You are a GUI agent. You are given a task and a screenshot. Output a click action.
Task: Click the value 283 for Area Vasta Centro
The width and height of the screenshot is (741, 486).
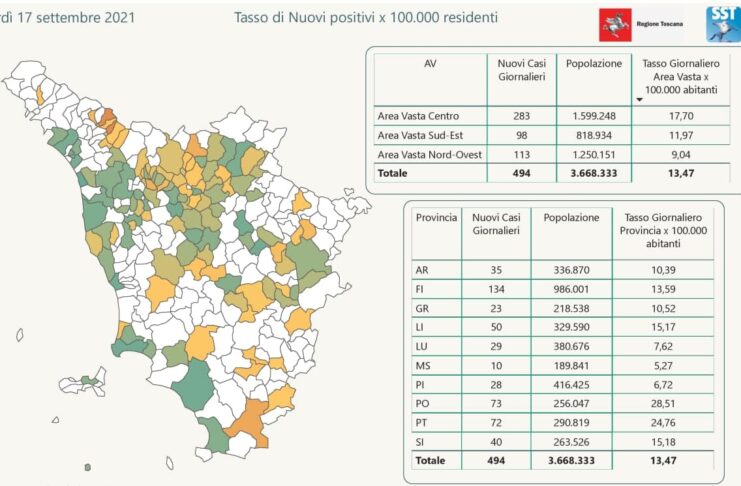coord(522,116)
